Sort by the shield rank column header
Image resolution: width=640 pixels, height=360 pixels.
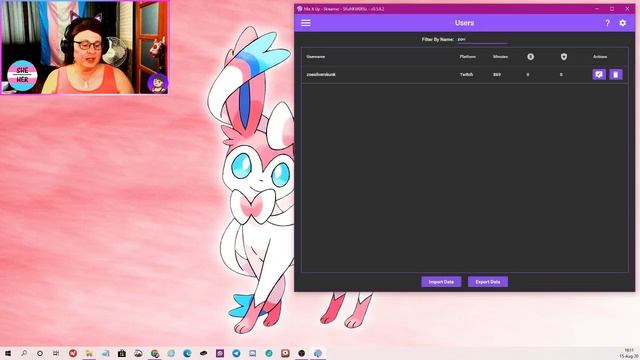click(564, 57)
